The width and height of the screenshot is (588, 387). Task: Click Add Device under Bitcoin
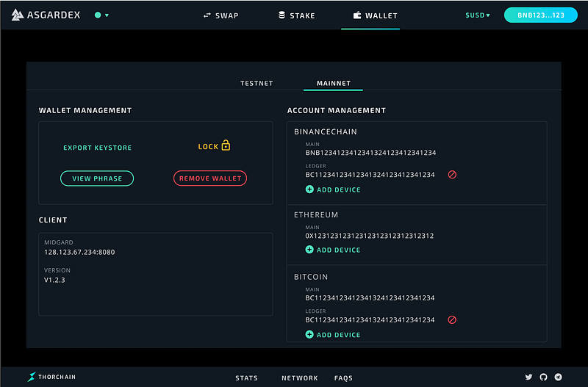338,335
